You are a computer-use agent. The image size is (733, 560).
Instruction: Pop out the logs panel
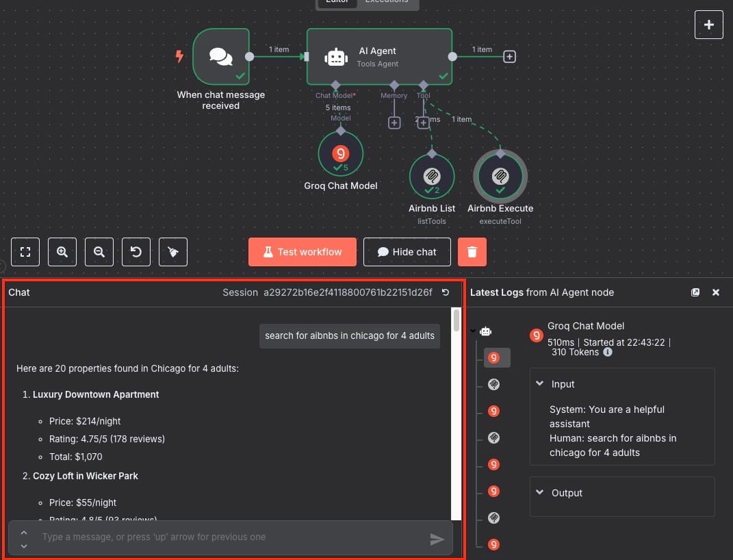(x=695, y=292)
